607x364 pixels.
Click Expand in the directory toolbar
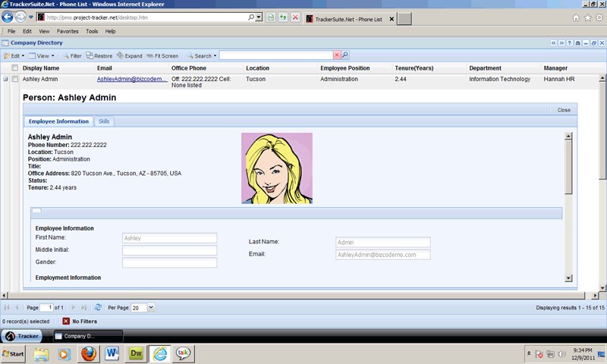pyautogui.click(x=130, y=55)
